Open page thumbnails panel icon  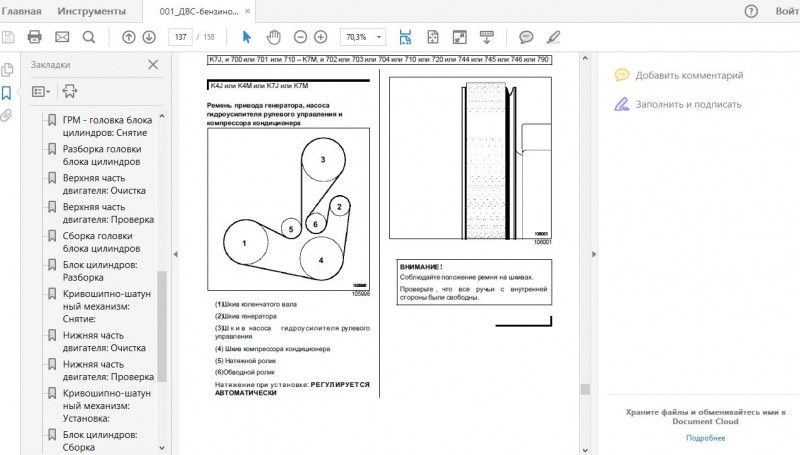[x=7, y=69]
